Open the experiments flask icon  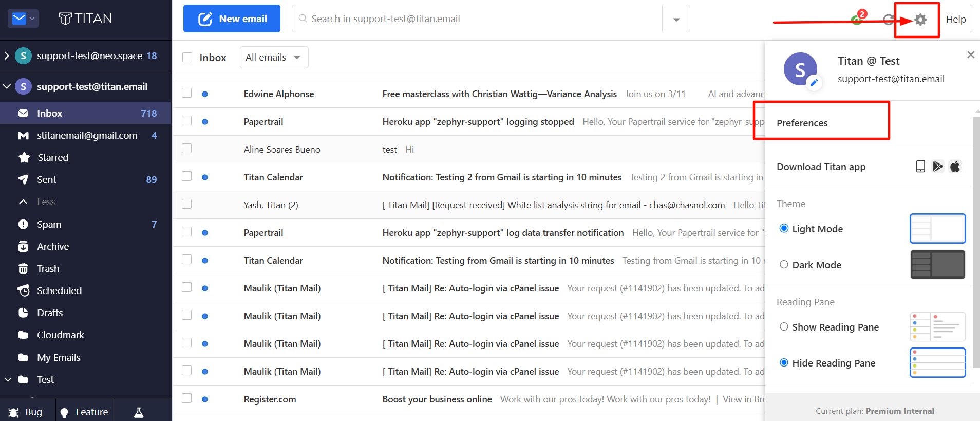pyautogui.click(x=139, y=412)
